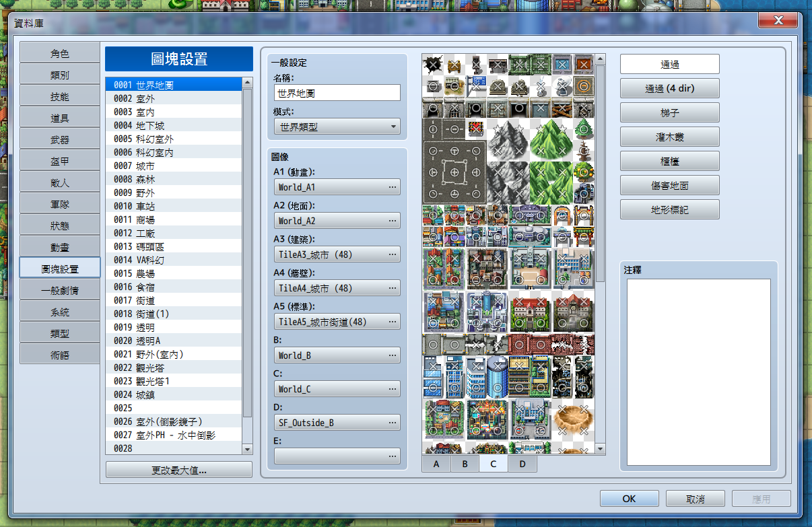Browse image for A4 (牆壁) field

pyautogui.click(x=337, y=288)
